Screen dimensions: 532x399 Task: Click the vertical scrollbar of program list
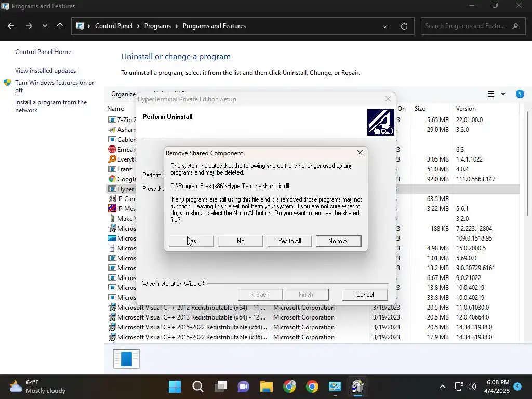coord(528,163)
